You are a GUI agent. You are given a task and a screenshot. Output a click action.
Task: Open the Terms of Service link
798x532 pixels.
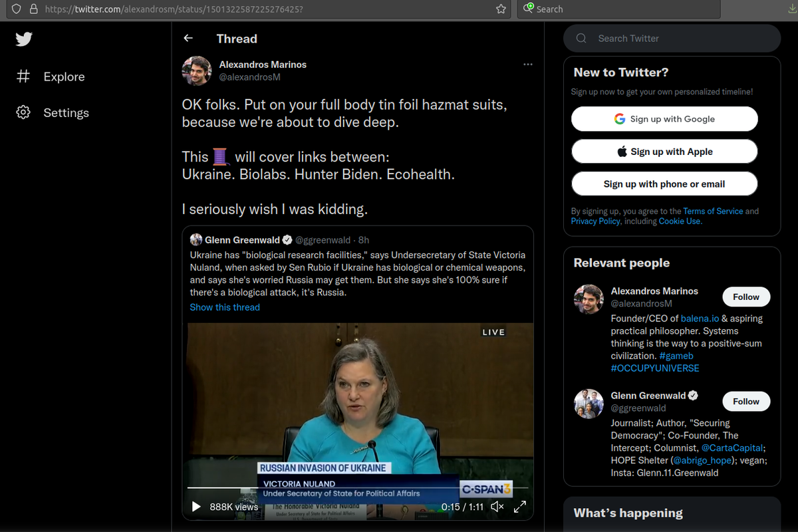713,211
